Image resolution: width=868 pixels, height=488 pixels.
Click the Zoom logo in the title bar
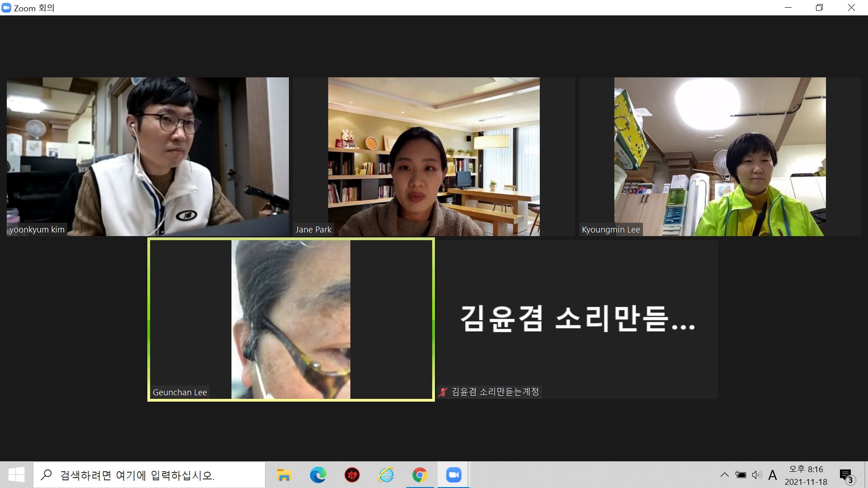click(x=6, y=8)
